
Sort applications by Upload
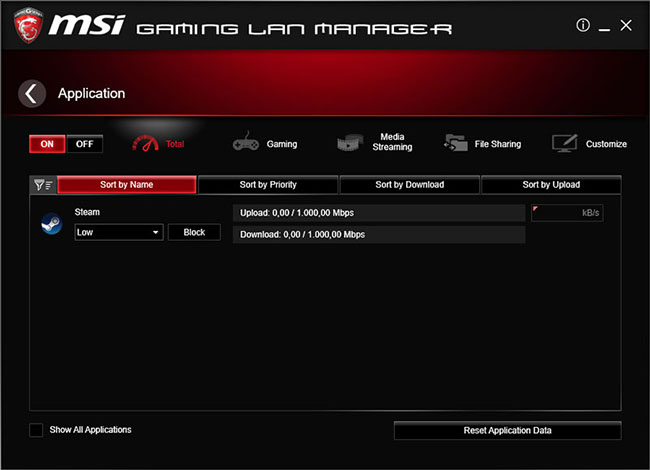(551, 185)
